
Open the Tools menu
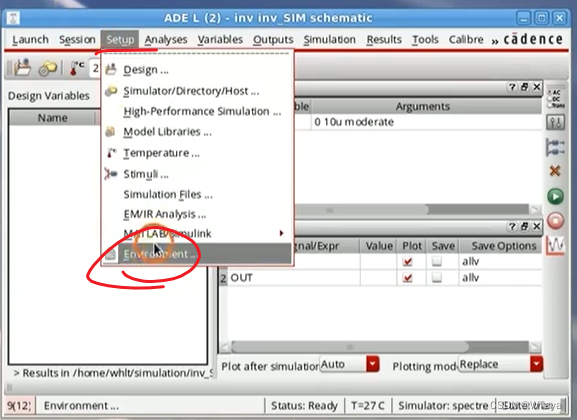(425, 39)
